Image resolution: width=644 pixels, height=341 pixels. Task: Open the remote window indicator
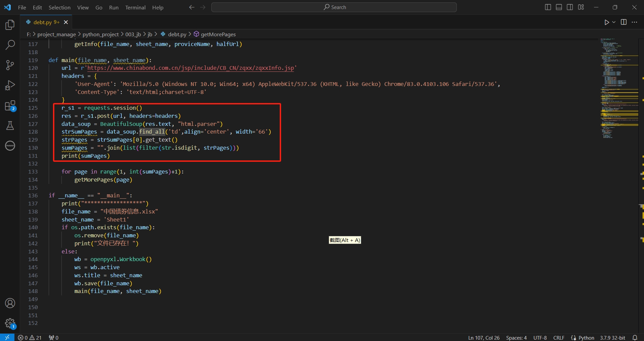pyautogui.click(x=7, y=337)
